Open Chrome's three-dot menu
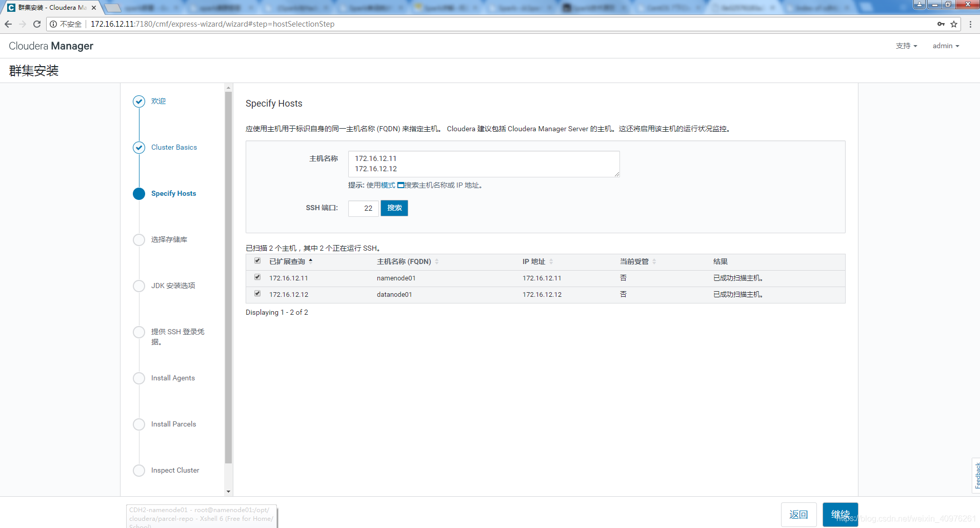980x528 pixels. pos(970,24)
